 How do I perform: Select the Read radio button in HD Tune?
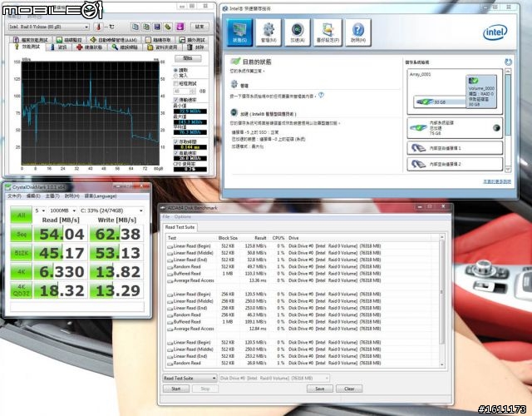[x=175, y=70]
